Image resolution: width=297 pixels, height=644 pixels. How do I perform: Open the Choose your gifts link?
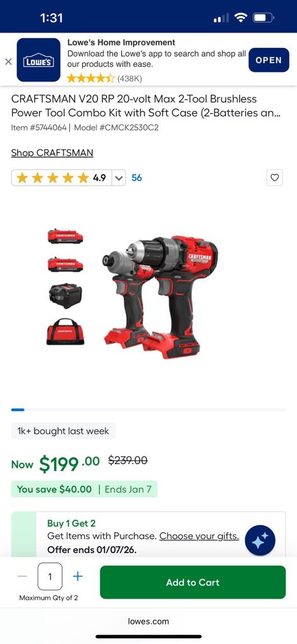pos(199,536)
